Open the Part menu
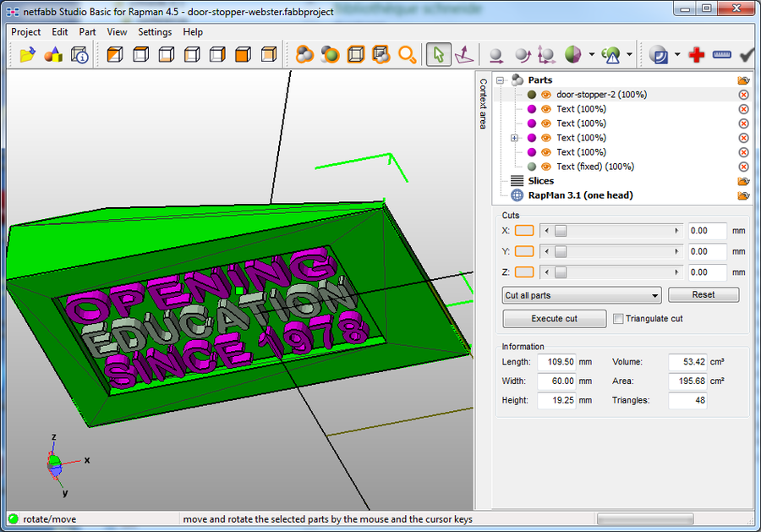 (87, 31)
